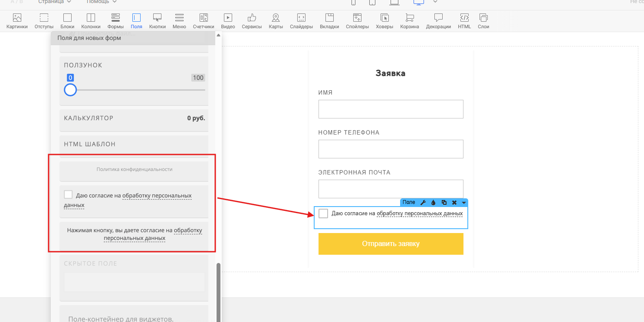Select the Политика конфиденциальности field template

134,171
